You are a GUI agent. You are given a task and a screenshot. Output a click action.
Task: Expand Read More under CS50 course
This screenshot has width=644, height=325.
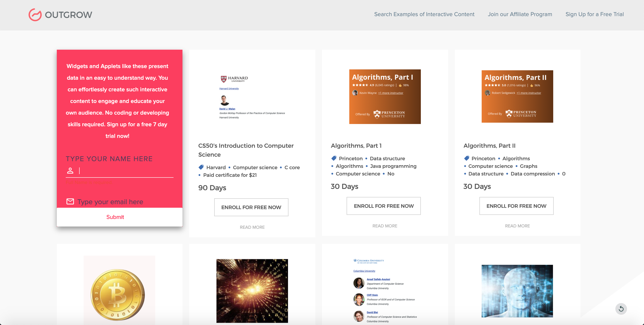252,227
